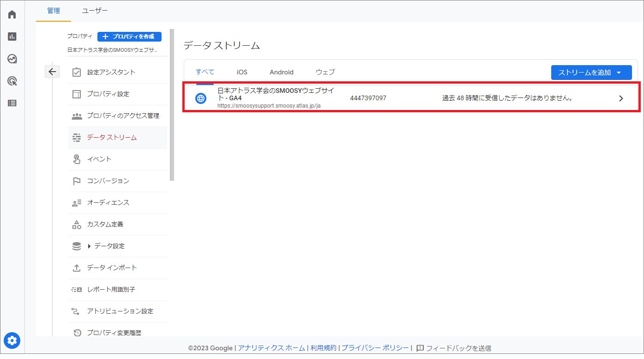Open the オーディエンス menu entry
644x359 pixels.
(108, 203)
